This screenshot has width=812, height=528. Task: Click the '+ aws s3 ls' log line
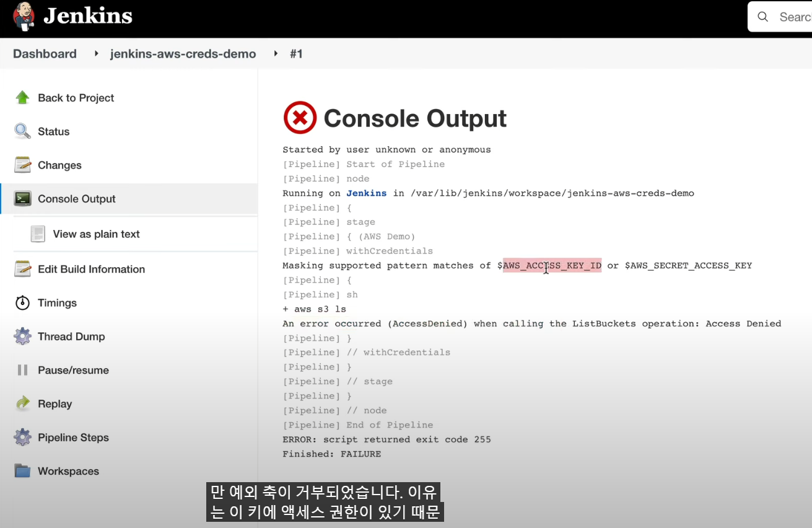(314, 309)
